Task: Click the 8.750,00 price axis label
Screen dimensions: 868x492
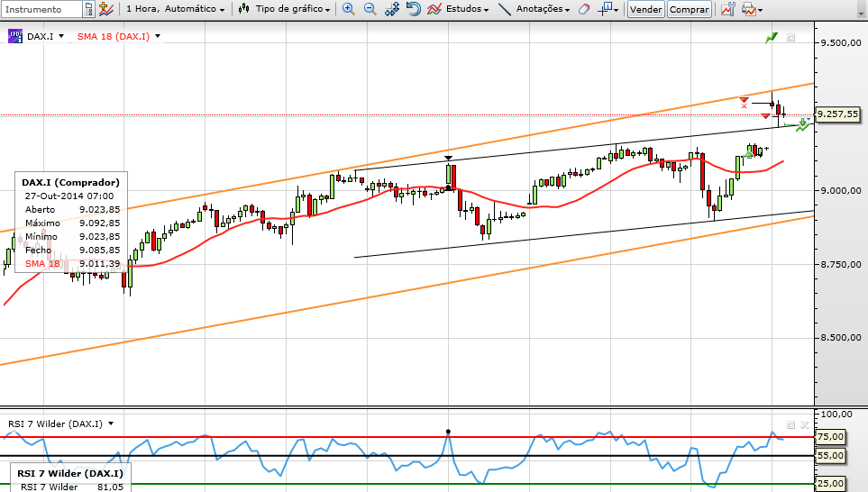Action: [x=841, y=265]
